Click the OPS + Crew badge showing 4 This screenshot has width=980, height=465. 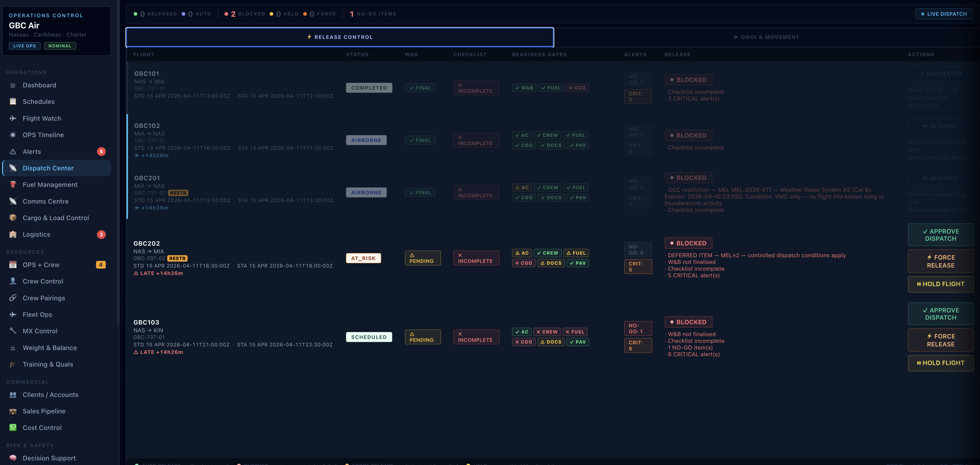pos(101,265)
